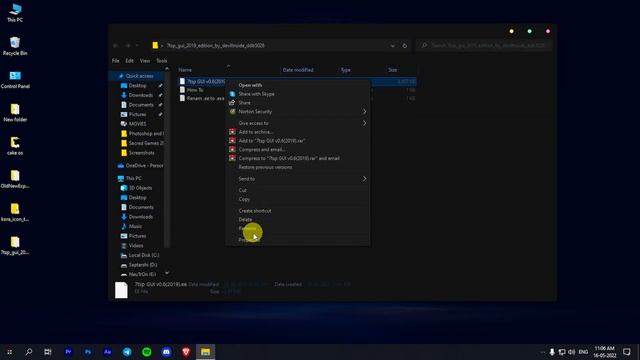
Task: Sort by Name column header
Action: tap(185, 70)
